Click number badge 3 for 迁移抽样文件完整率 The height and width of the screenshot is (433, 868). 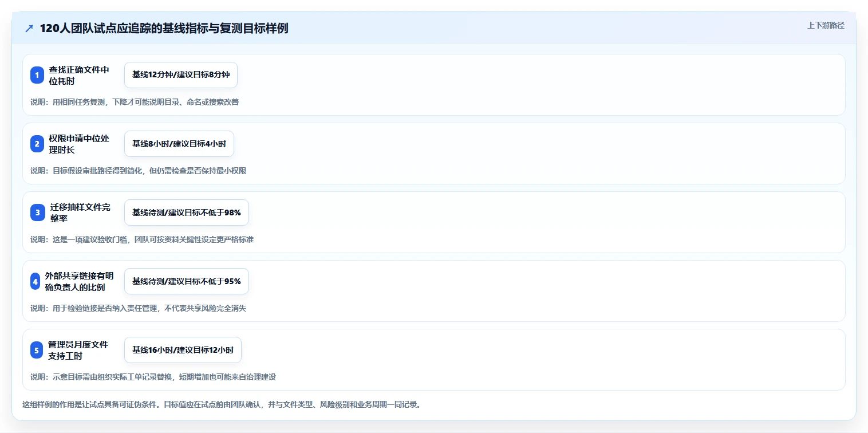coord(37,212)
